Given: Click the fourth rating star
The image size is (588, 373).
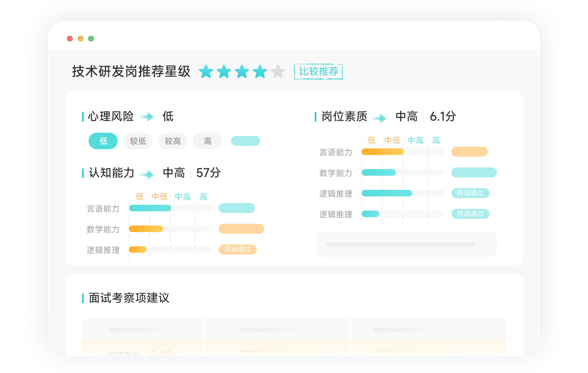Looking at the screenshot, I should (x=260, y=72).
